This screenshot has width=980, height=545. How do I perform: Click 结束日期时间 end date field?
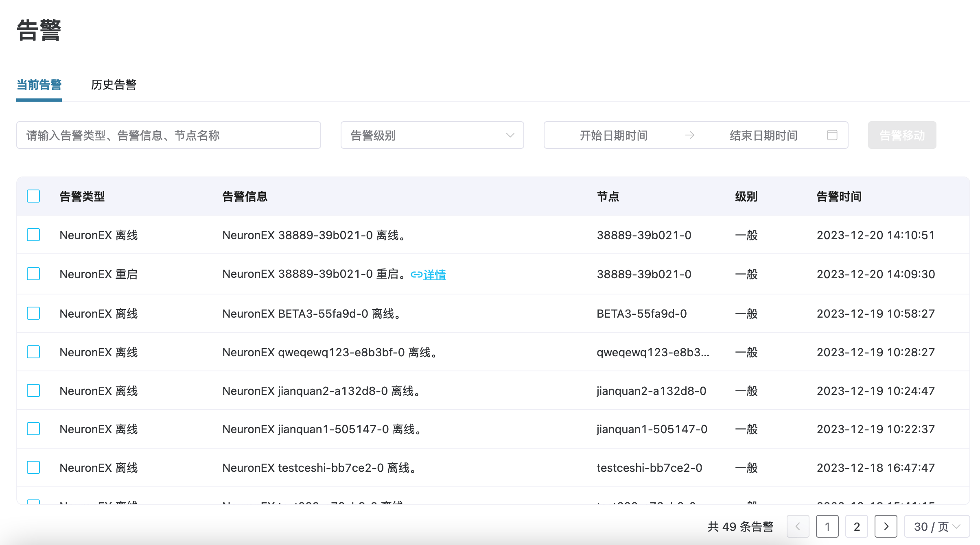763,135
